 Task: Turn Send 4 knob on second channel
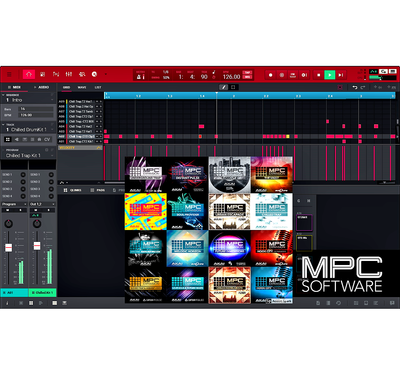(x=51, y=196)
